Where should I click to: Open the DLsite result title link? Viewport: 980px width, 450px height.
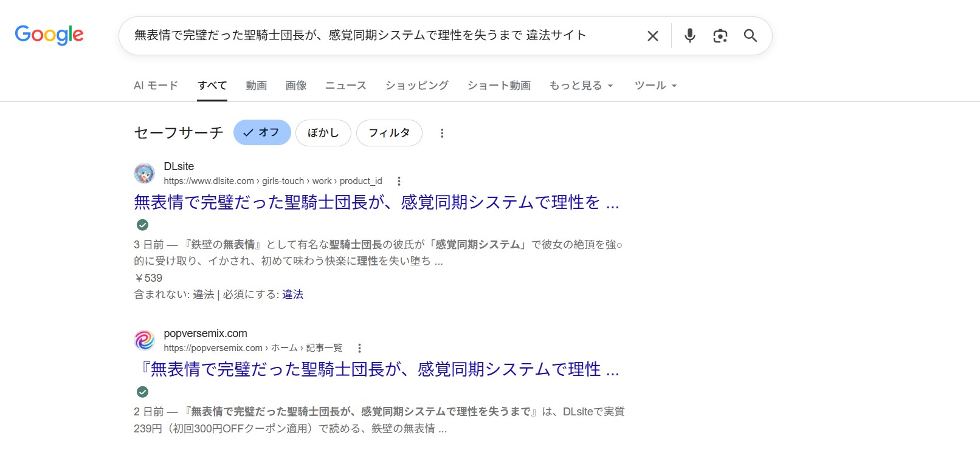pyautogui.click(x=376, y=202)
